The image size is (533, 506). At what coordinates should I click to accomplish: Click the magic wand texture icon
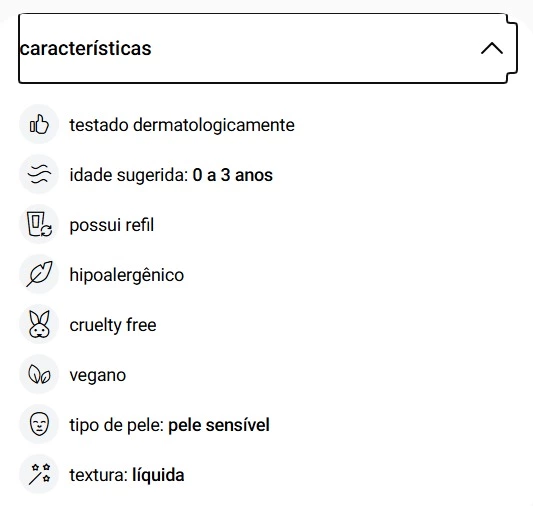(39, 474)
